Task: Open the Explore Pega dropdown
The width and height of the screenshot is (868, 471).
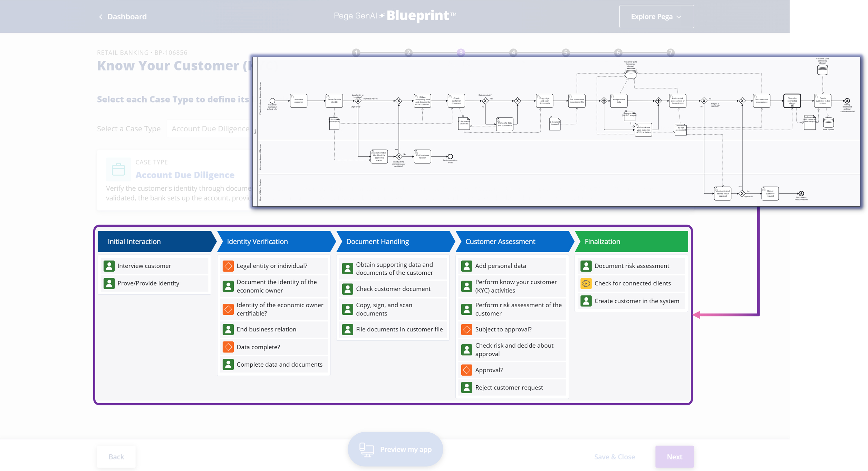Action: [x=656, y=17]
